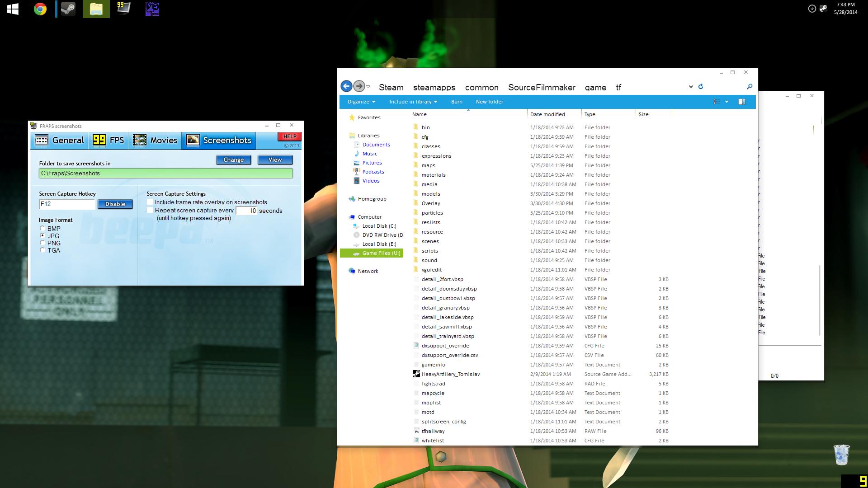The width and height of the screenshot is (868, 488).
Task: Switch to Fraps Movies tab
Action: click(x=155, y=141)
